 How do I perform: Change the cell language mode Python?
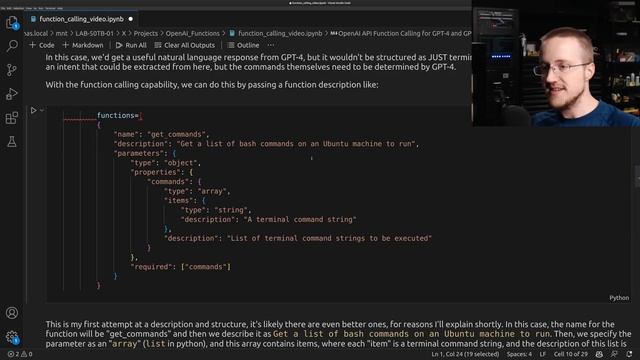tap(619, 298)
